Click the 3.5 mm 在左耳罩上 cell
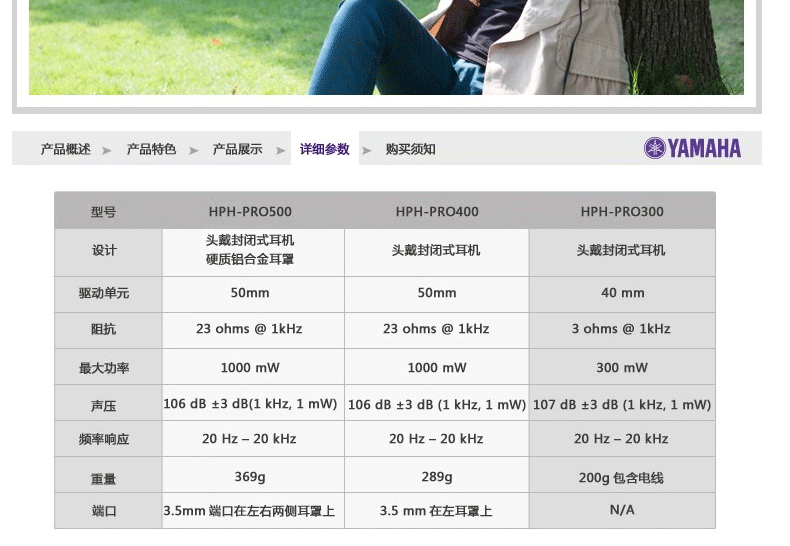The image size is (790, 546). tap(436, 511)
